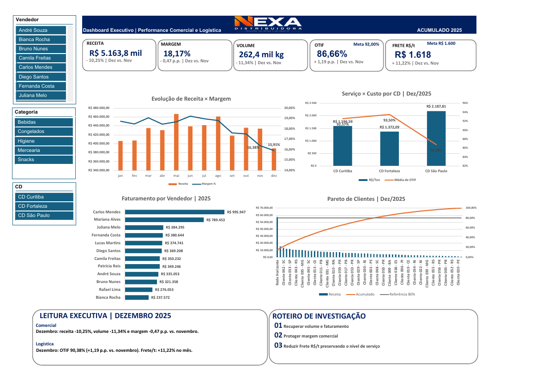This screenshot has height=392, width=554.
Task: Click the mai bar in the Evolução chart
Action: 176,143
